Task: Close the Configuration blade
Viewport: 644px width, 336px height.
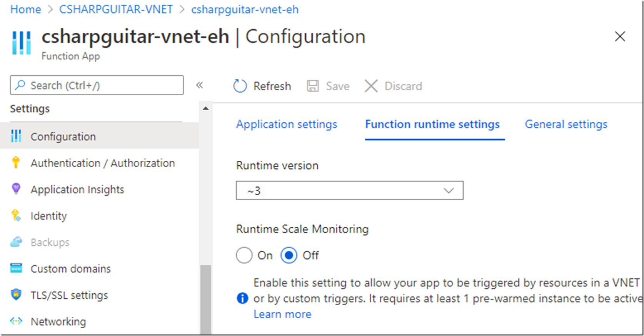Action: pyautogui.click(x=620, y=37)
